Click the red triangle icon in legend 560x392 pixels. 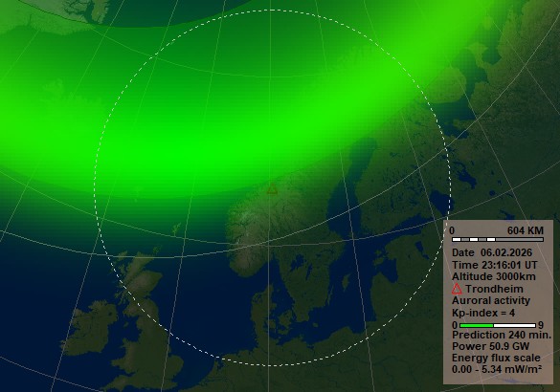(x=457, y=289)
